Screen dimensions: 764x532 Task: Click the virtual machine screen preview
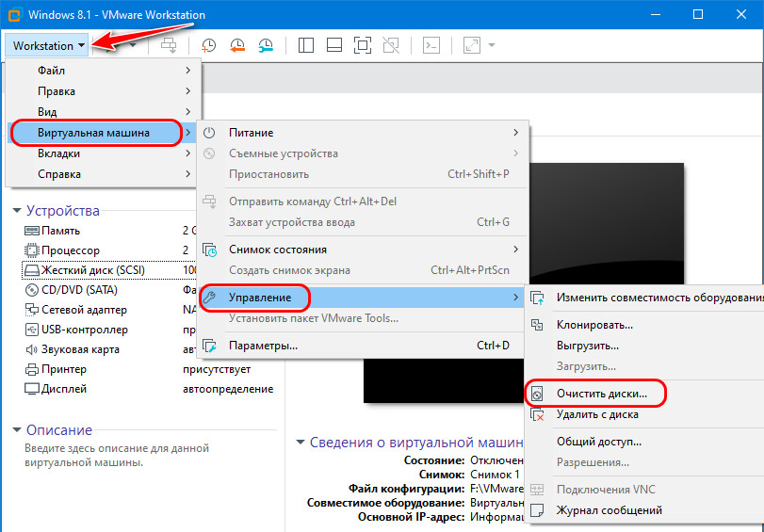[606, 224]
